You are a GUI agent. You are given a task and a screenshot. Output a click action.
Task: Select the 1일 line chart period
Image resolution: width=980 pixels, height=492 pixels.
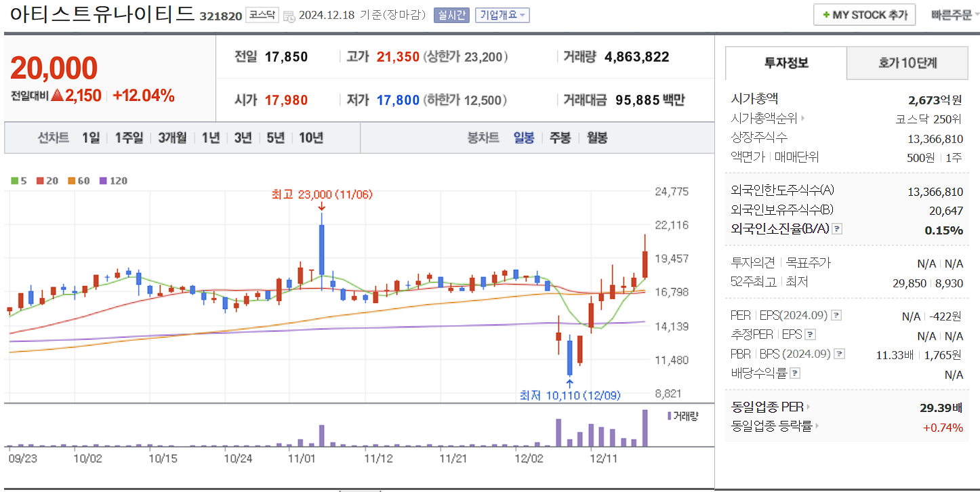point(91,138)
